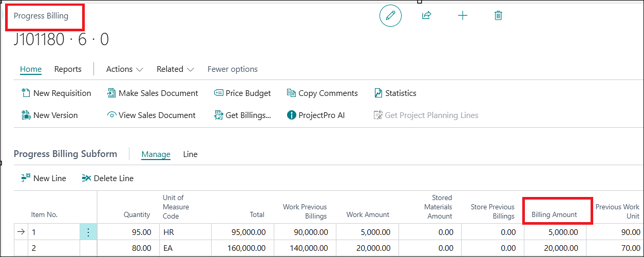Click the pencil edit icon
Image resolution: width=644 pixels, height=257 pixels.
[390, 15]
